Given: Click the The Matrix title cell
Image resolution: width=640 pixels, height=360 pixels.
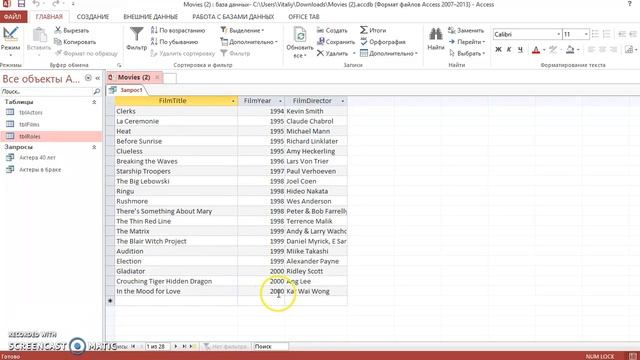Looking at the screenshot, I should coord(176,231).
